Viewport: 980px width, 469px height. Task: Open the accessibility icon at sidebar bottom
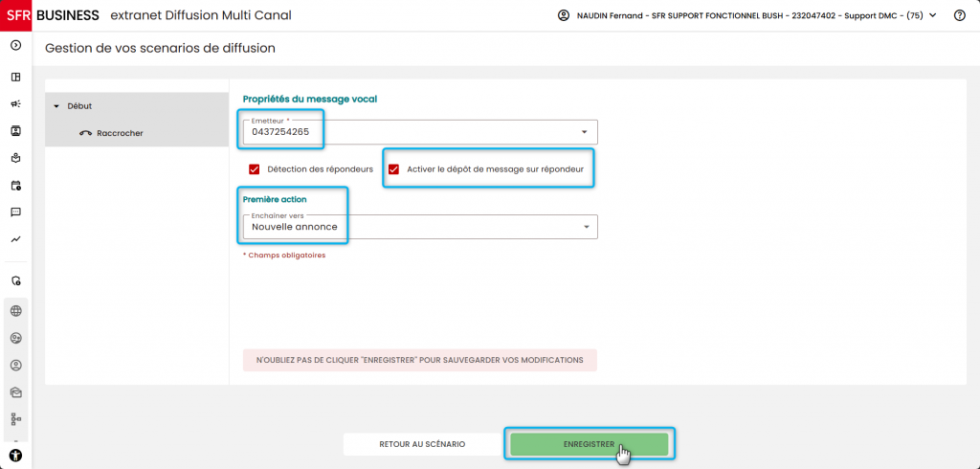coord(16,456)
